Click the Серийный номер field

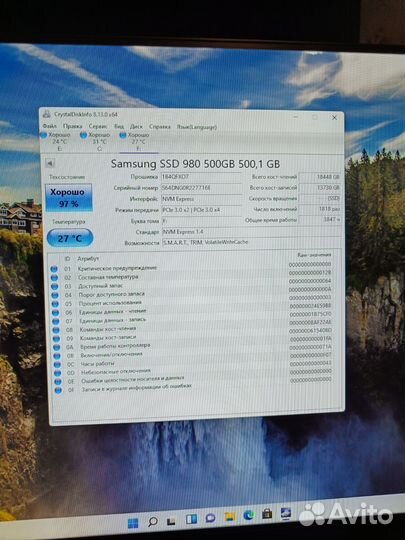pyautogui.click(x=201, y=188)
